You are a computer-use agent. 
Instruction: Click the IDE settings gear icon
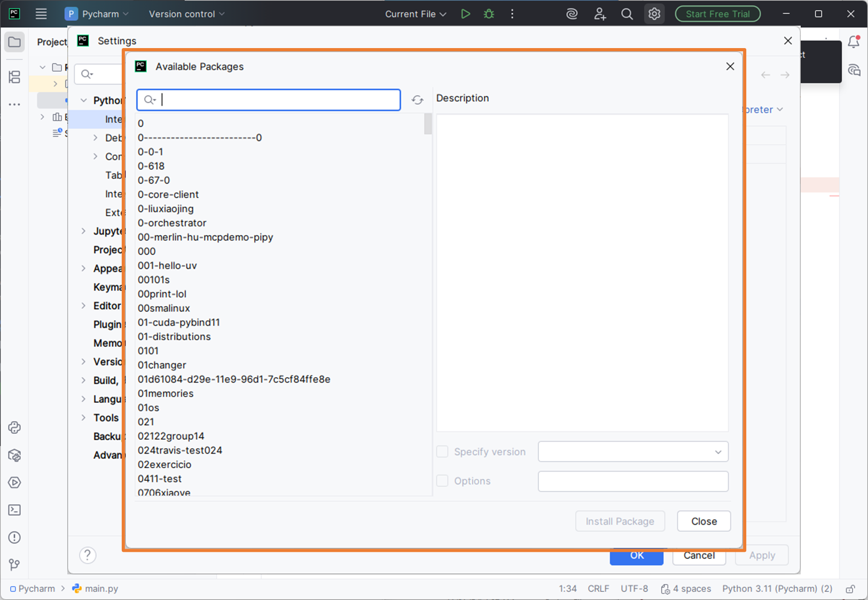(654, 14)
